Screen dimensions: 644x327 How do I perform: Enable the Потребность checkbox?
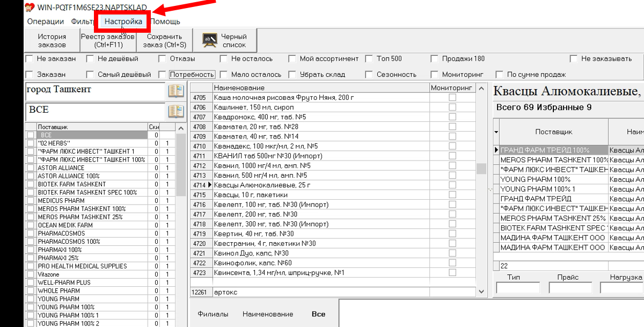(x=162, y=75)
